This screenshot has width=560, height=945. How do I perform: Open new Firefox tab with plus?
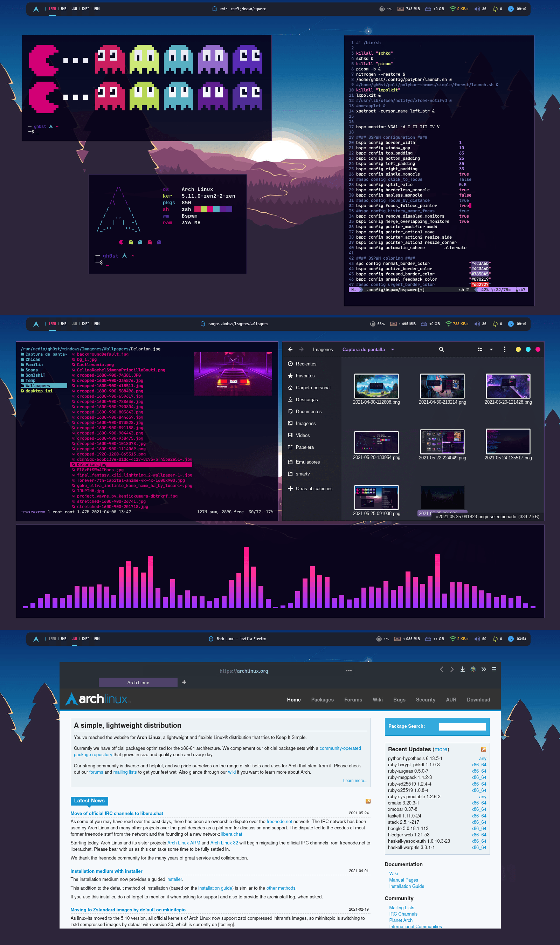[x=184, y=682]
